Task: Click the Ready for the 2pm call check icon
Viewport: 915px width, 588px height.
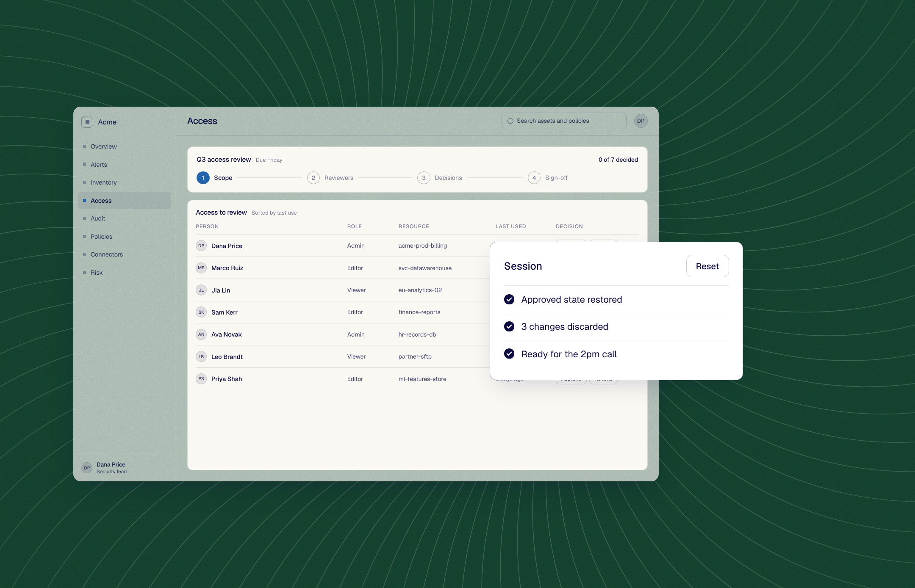Action: pyautogui.click(x=509, y=354)
